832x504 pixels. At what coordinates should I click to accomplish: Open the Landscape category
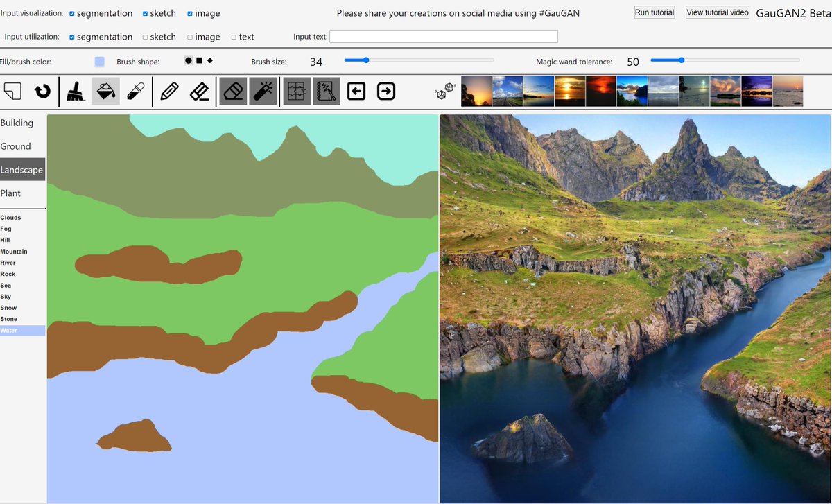click(x=22, y=170)
